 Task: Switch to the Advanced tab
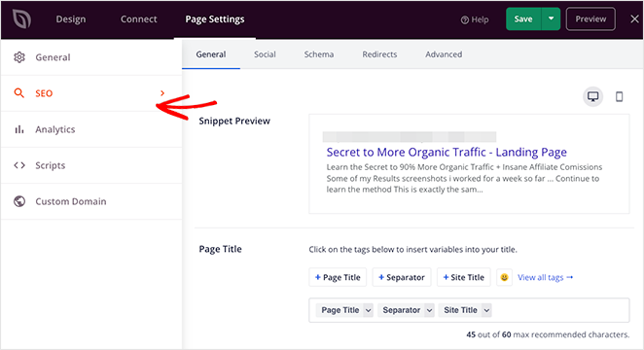(x=444, y=54)
